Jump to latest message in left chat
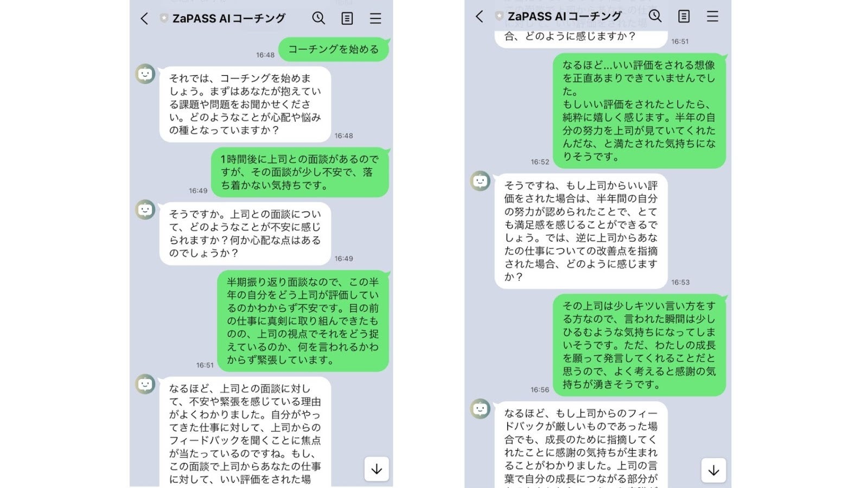Screen dimensions: 868x488 point(376,469)
